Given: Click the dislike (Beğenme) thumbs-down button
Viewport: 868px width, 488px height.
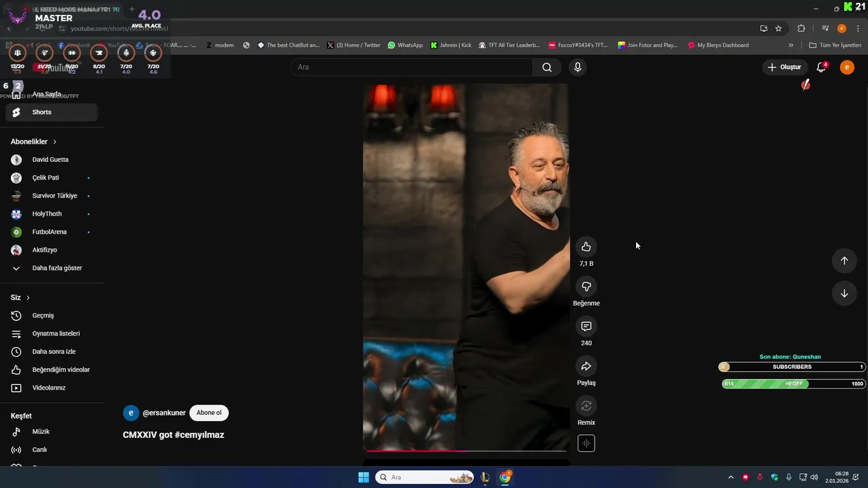Looking at the screenshot, I should [x=586, y=287].
